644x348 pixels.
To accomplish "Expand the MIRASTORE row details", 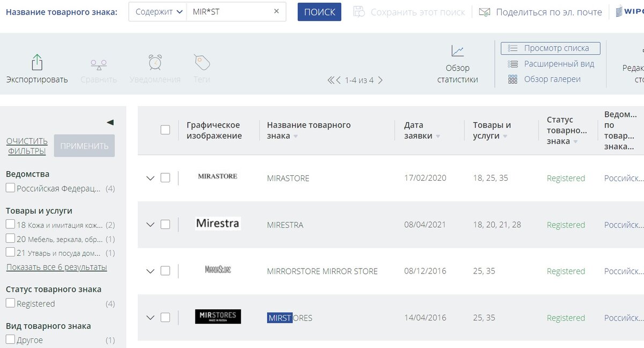I will (150, 179).
